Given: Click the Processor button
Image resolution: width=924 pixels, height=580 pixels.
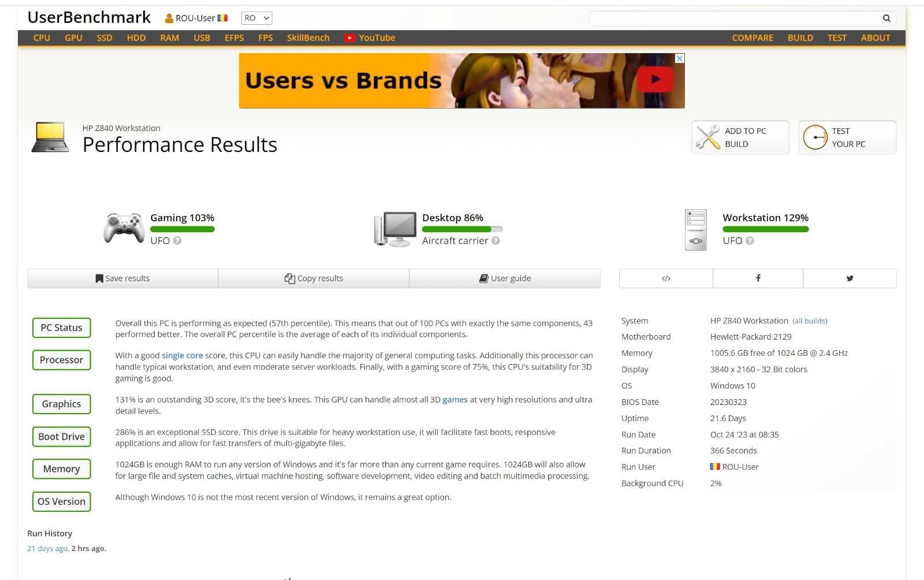Looking at the screenshot, I should [61, 360].
